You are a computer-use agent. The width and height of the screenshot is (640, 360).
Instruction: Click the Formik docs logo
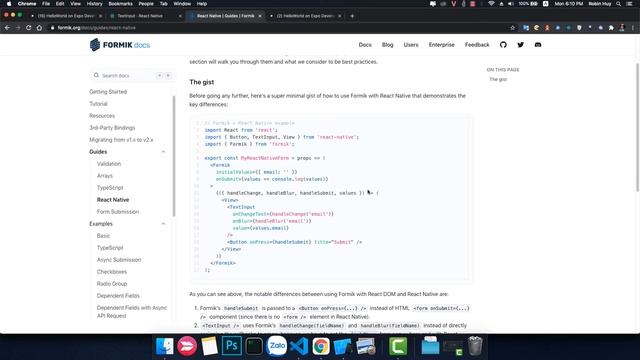120,45
